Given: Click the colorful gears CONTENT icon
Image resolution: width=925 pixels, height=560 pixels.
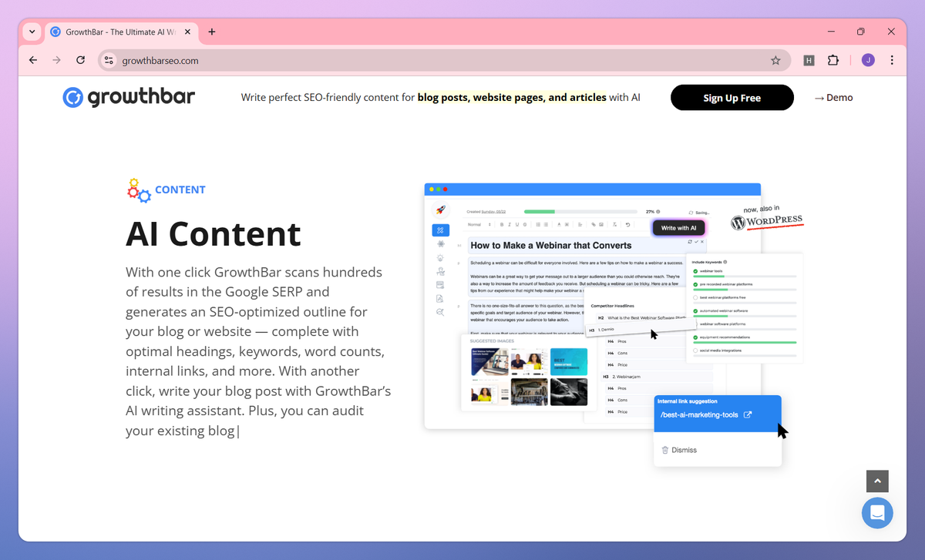Looking at the screenshot, I should (x=139, y=189).
